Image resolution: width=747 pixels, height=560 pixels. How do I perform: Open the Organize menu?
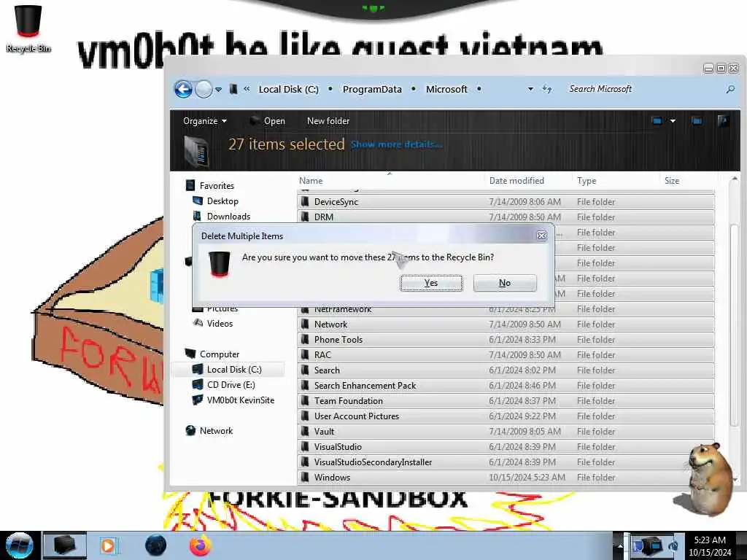coord(205,121)
